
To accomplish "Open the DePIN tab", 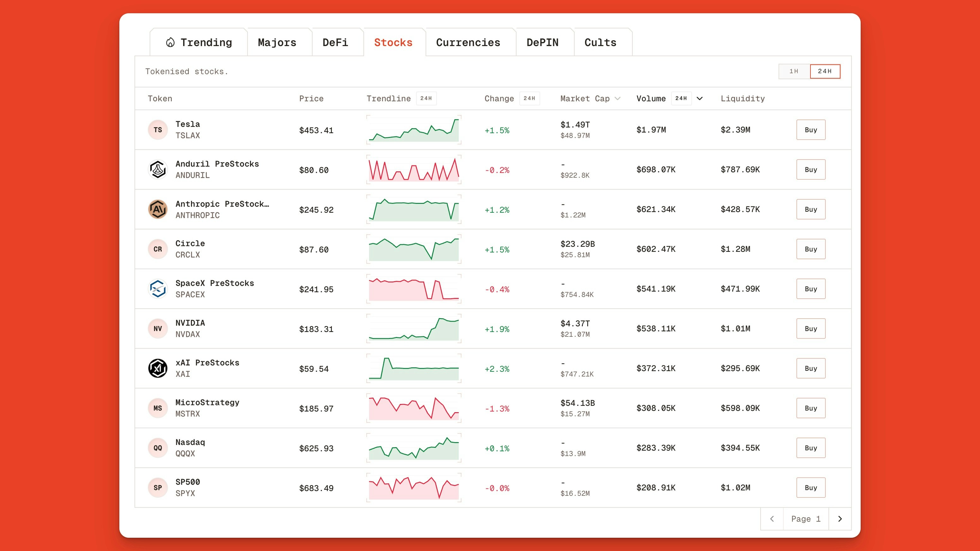I will coord(542,42).
